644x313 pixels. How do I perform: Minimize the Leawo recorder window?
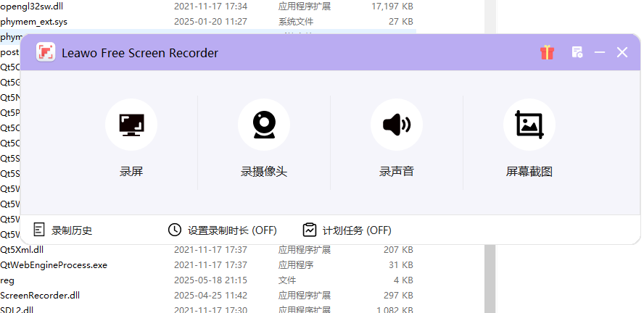point(600,52)
